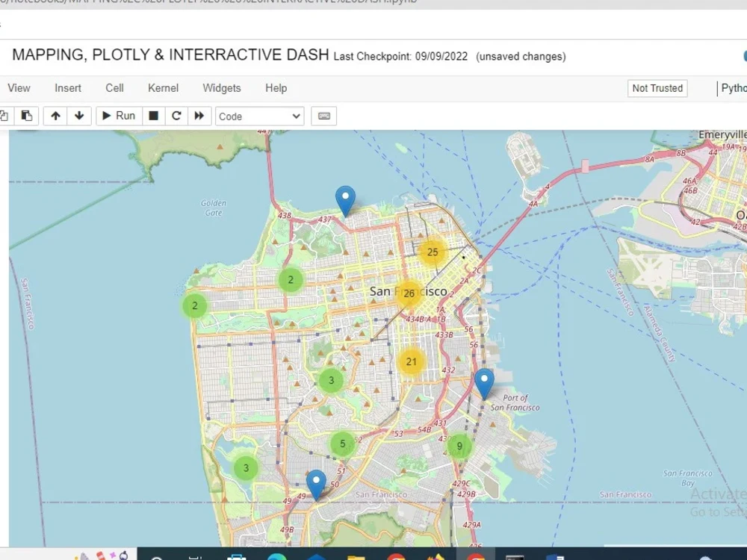
Task: Click the paste cells below icon
Action: click(27, 116)
